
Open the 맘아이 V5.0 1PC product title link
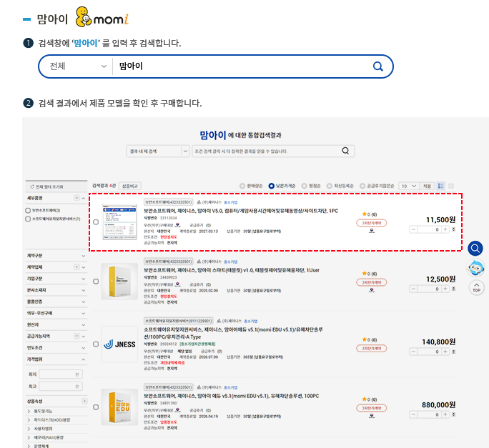coord(241,211)
